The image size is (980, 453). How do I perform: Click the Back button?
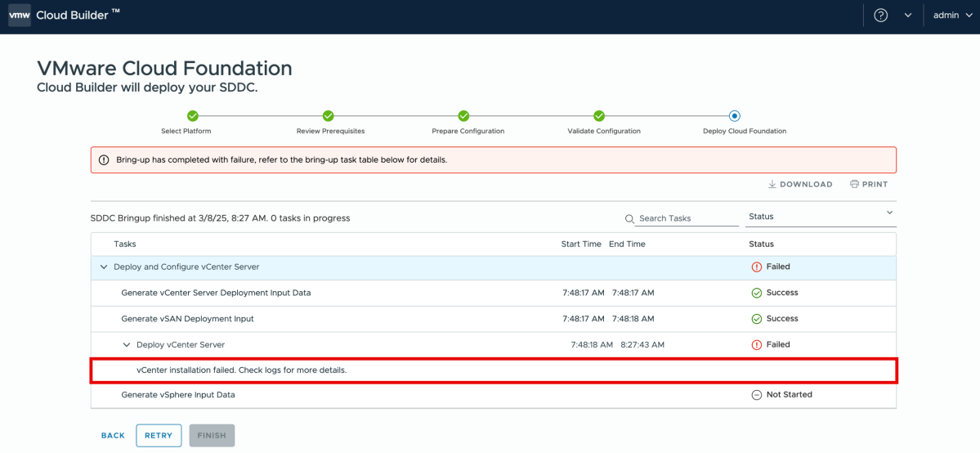tap(113, 436)
